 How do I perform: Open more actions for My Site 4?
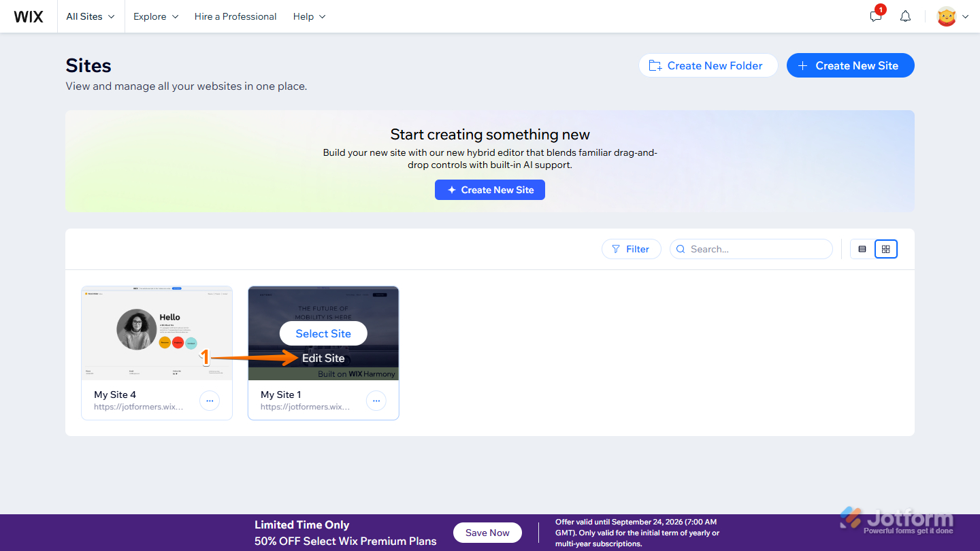point(210,401)
